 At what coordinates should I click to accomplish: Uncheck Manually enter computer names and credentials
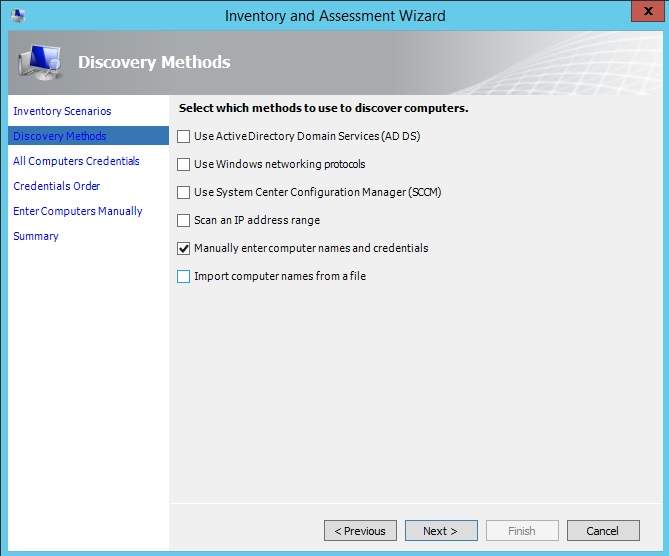[x=183, y=248]
